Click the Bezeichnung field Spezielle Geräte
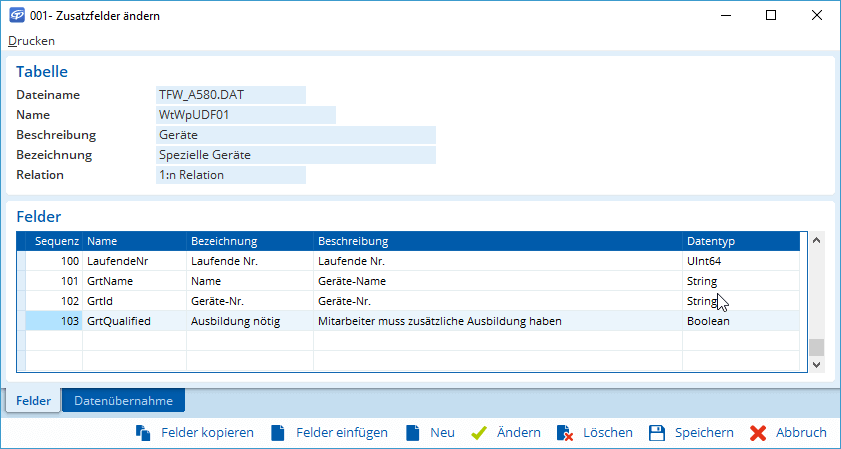 [295, 155]
